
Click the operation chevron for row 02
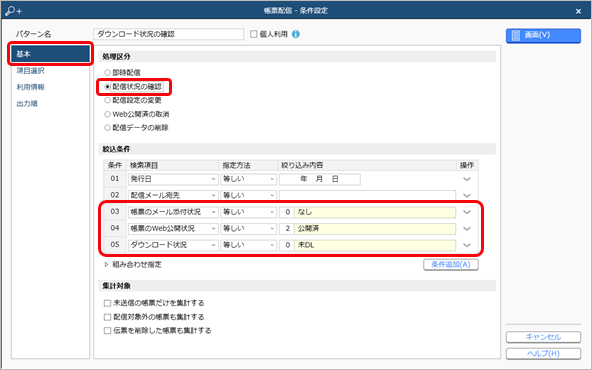click(467, 196)
